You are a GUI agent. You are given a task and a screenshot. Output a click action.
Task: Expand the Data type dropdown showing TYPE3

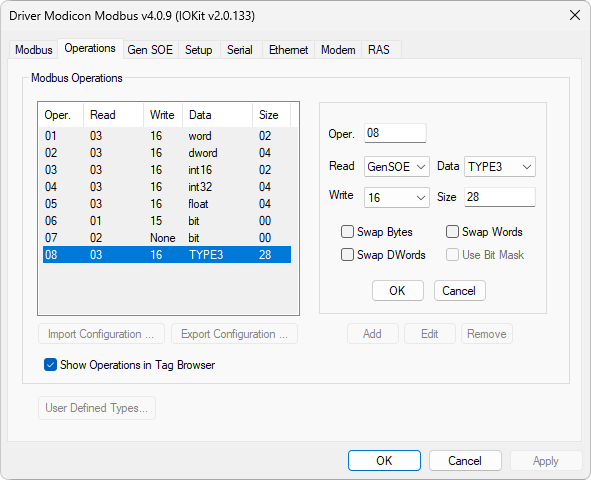point(499,167)
